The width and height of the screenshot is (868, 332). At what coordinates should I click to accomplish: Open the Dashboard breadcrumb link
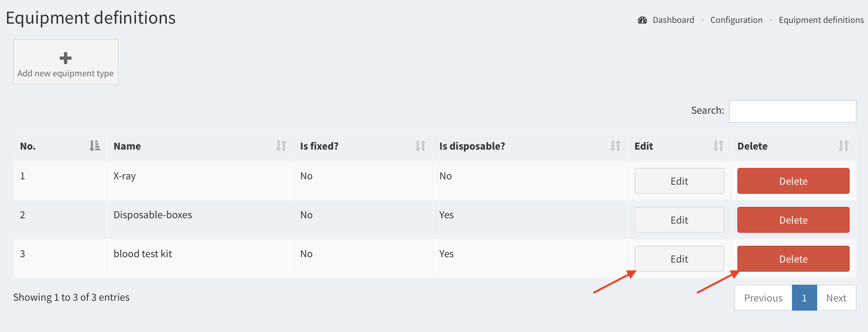coord(673,20)
